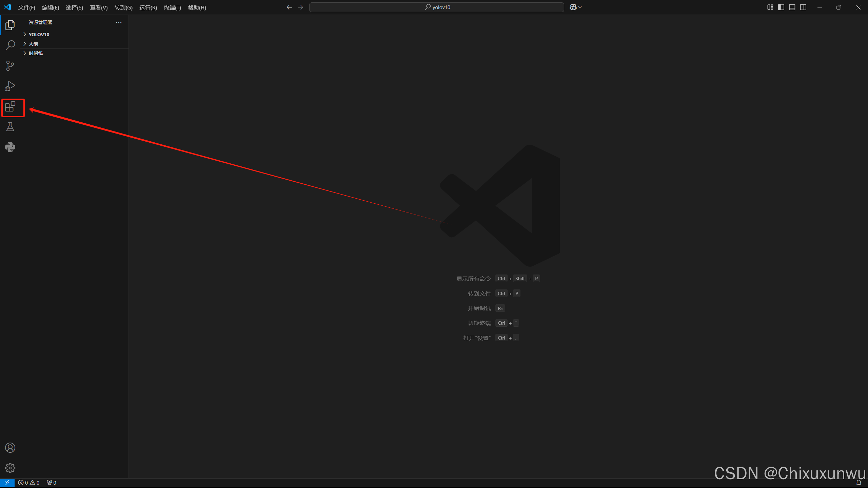Open the Extensions view icon
The height and width of the screenshot is (488, 868).
(10, 107)
